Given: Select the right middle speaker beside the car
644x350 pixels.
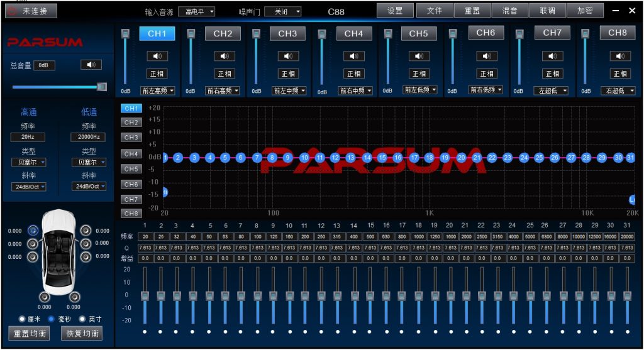Looking at the screenshot, I should (x=86, y=244).
